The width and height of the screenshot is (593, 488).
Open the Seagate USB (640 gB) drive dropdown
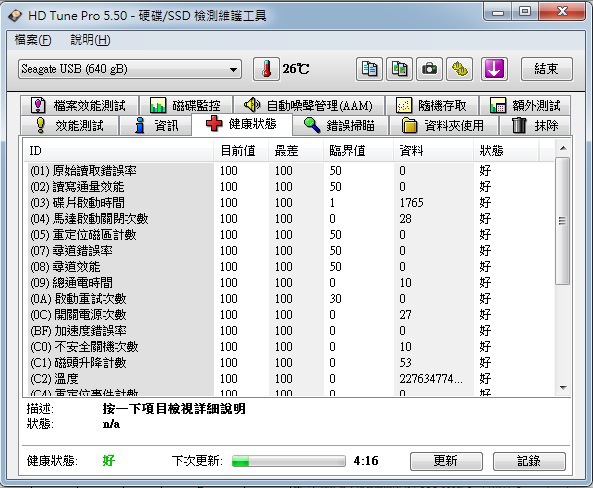coord(130,69)
